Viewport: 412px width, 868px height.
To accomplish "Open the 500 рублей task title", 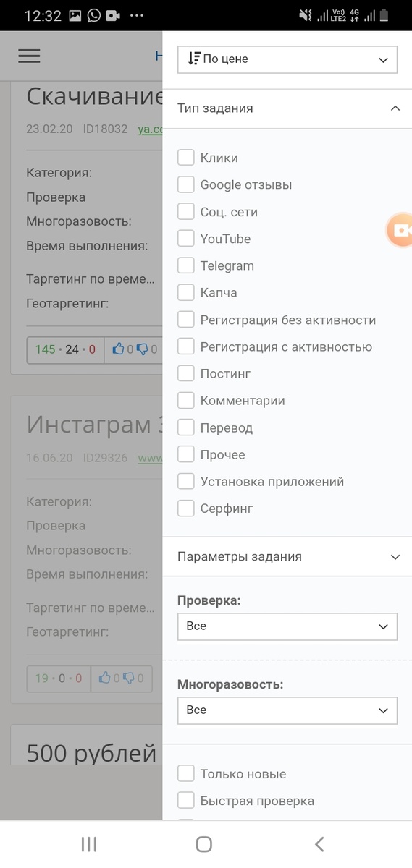I will click(x=91, y=753).
